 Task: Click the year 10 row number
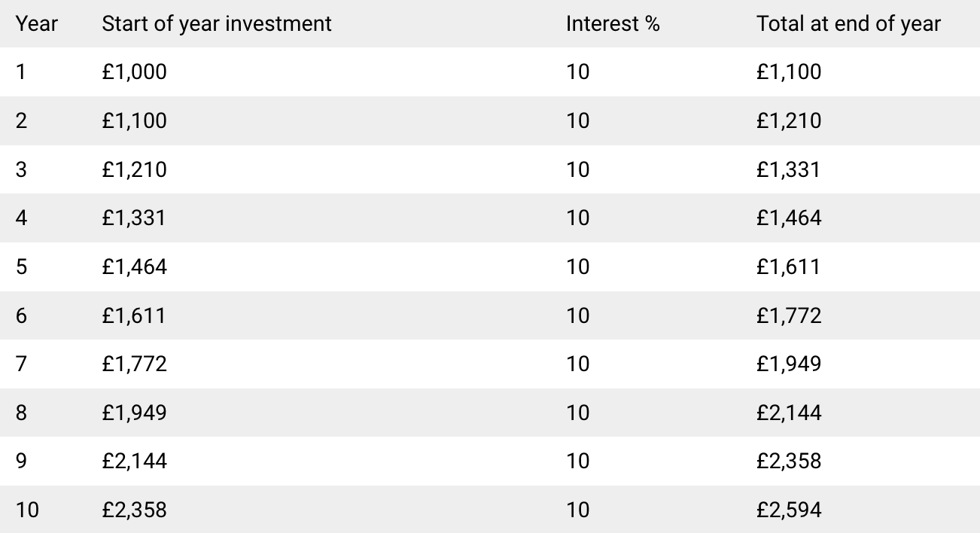pyautogui.click(x=27, y=510)
